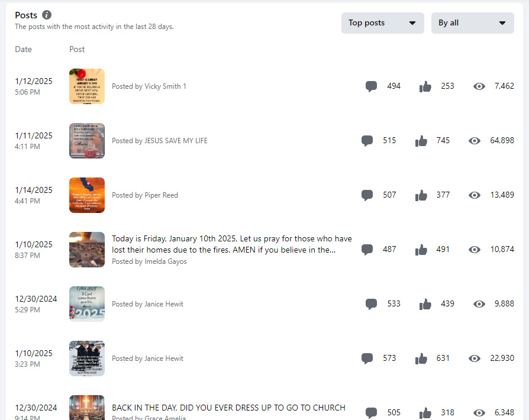Open the By all filter dropdown
Image resolution: width=529 pixels, height=420 pixels.
point(473,23)
